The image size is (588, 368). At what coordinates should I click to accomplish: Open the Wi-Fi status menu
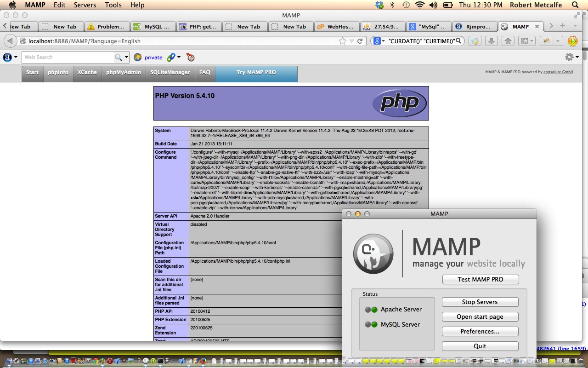[x=419, y=5]
